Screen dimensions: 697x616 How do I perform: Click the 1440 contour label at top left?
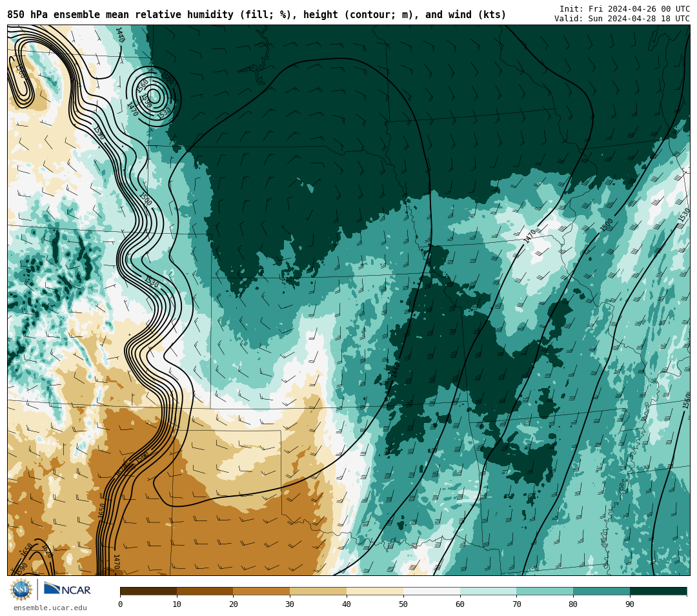pos(119,35)
